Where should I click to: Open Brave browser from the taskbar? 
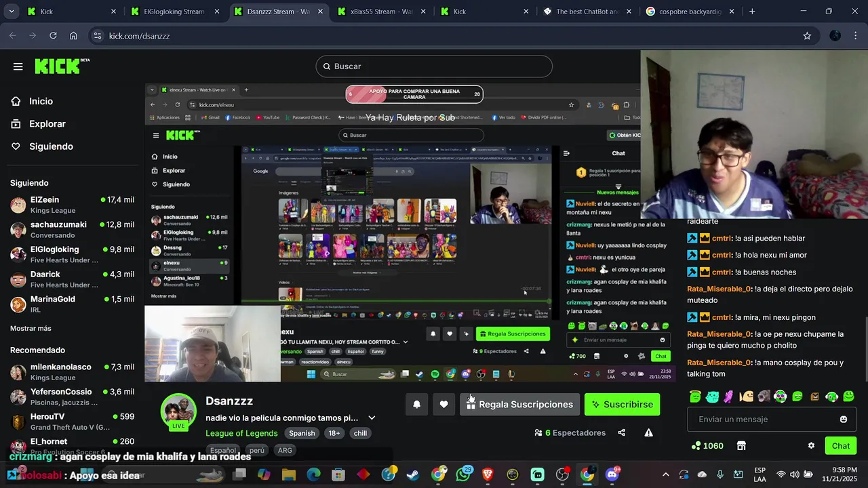488,474
